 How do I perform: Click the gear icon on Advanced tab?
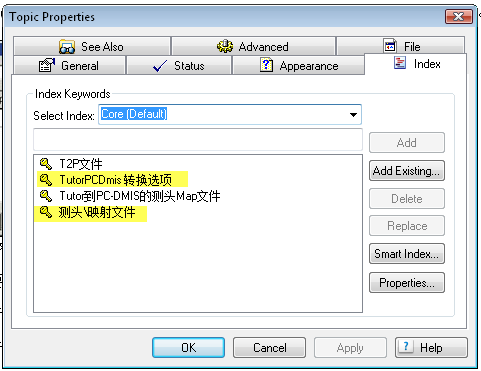tap(225, 46)
